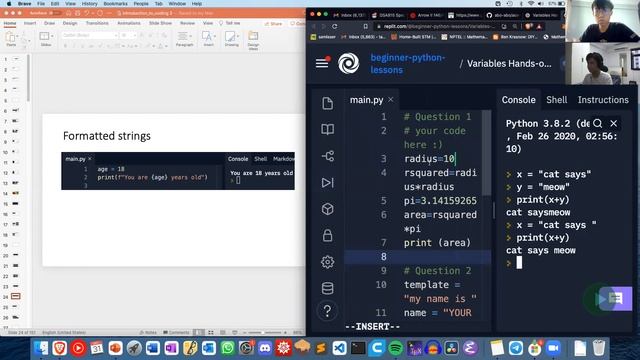Select the main.py tab in Replit editor
The height and width of the screenshot is (360, 640).
tap(366, 100)
